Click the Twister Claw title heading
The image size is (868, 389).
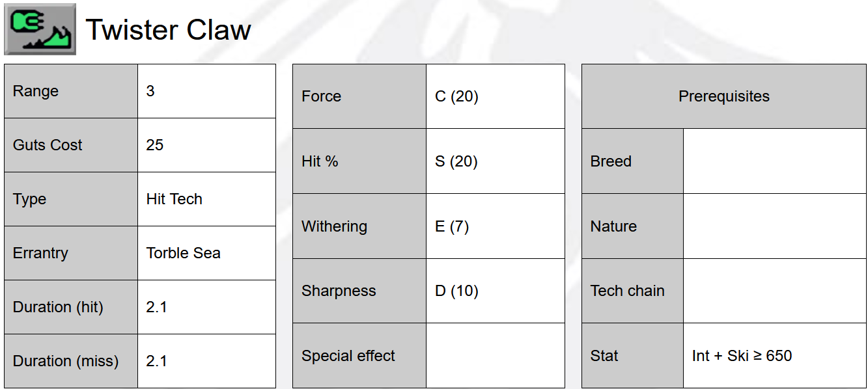tap(168, 30)
